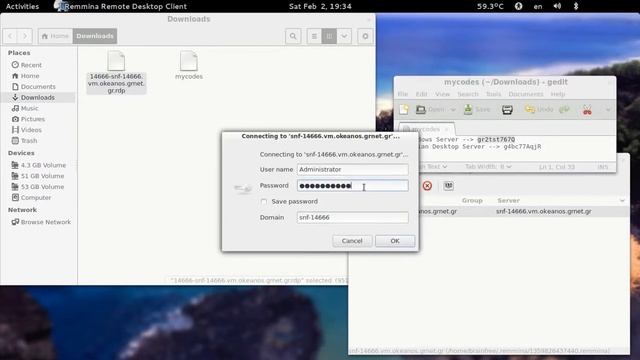This screenshot has height=360, width=640.
Task: Click Undo in gedit toolbar
Action: pyautogui.click(x=539, y=109)
